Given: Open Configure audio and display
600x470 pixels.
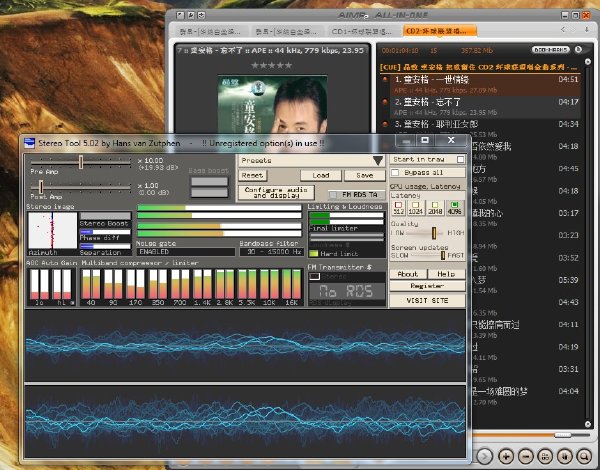Looking at the screenshot, I should click(276, 193).
